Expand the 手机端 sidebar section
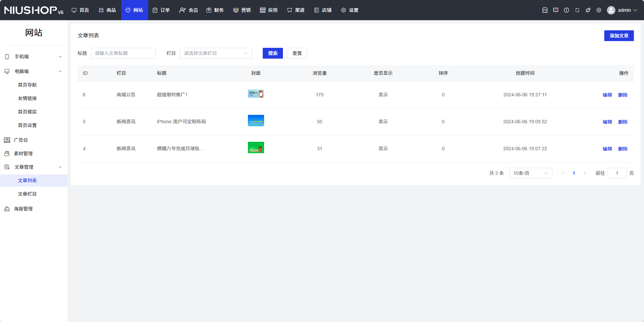 coord(60,57)
